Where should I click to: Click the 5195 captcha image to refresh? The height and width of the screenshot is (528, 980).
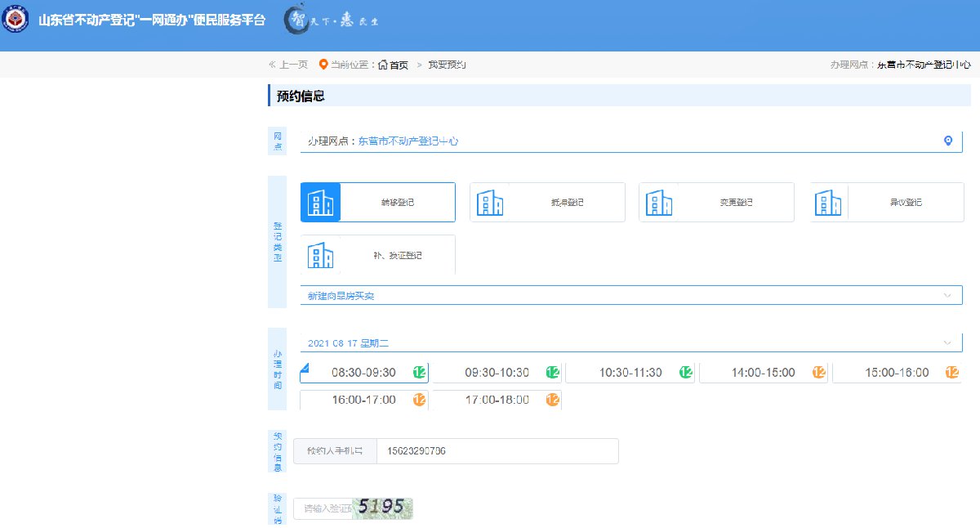pyautogui.click(x=385, y=508)
